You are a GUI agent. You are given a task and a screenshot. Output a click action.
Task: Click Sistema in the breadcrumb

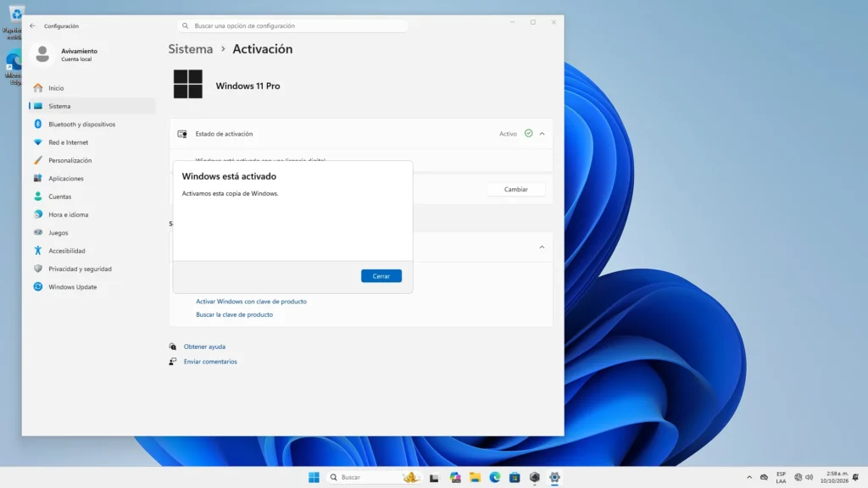[x=191, y=48]
